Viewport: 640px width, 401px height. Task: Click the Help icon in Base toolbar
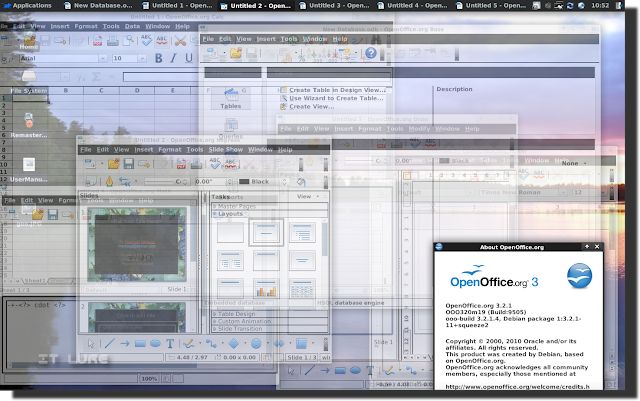click(371, 53)
